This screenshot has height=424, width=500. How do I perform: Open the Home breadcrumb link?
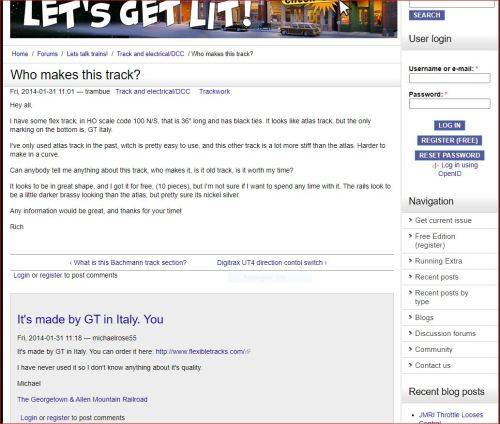20,54
